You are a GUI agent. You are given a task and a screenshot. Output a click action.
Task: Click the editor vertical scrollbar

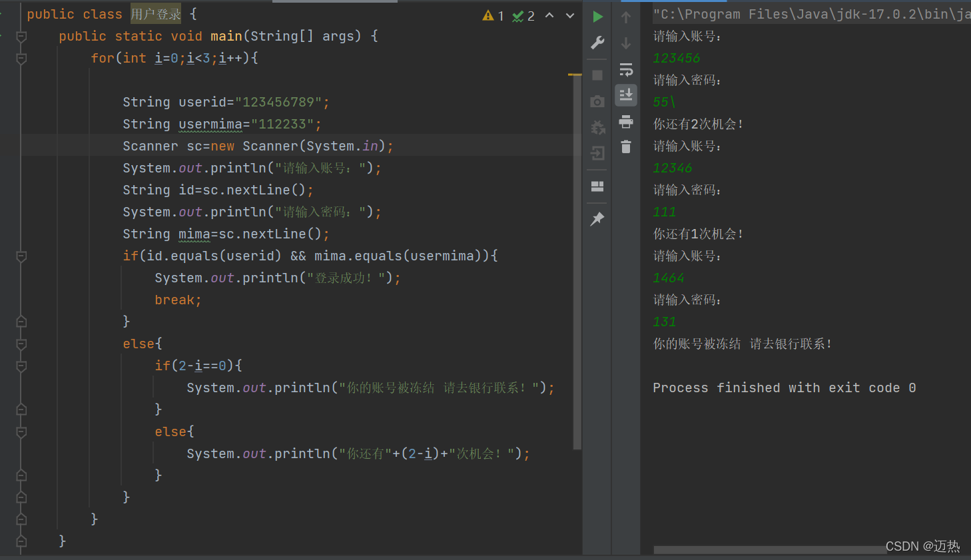(577, 263)
